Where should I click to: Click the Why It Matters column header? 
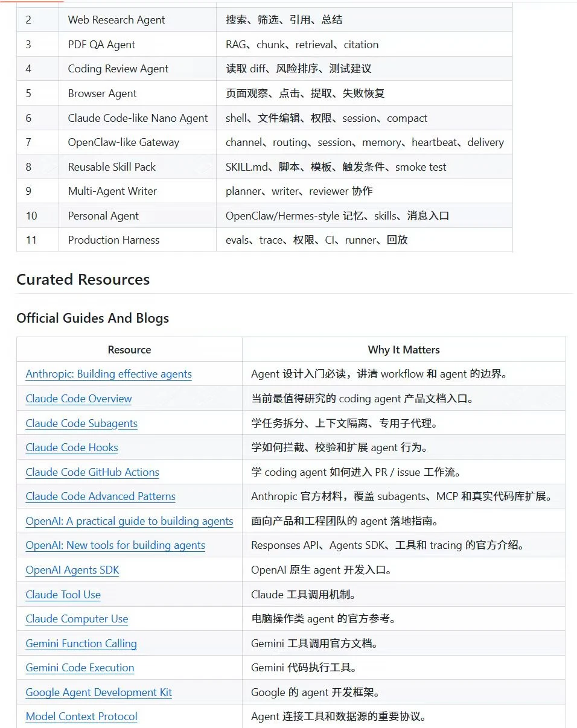[404, 350]
